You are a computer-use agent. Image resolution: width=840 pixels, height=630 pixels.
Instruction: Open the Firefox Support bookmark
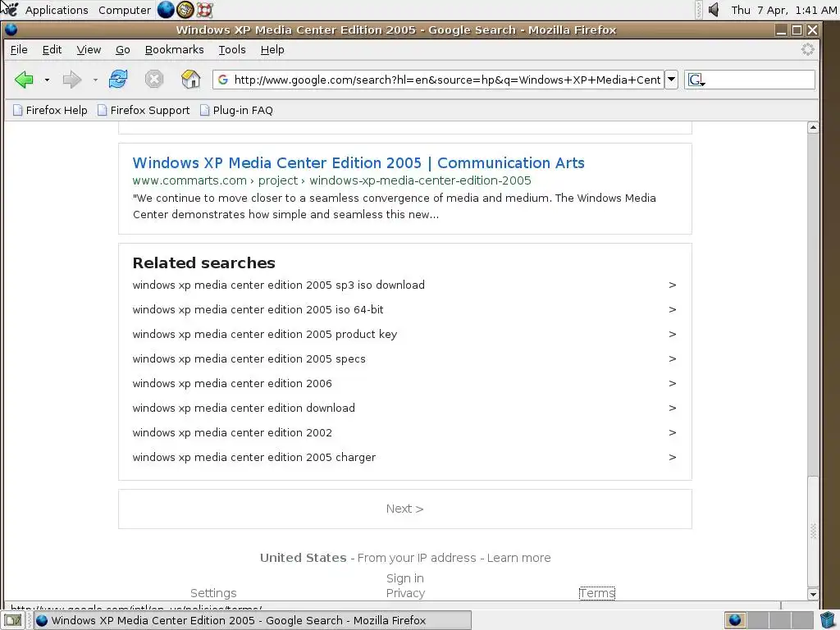coord(144,111)
